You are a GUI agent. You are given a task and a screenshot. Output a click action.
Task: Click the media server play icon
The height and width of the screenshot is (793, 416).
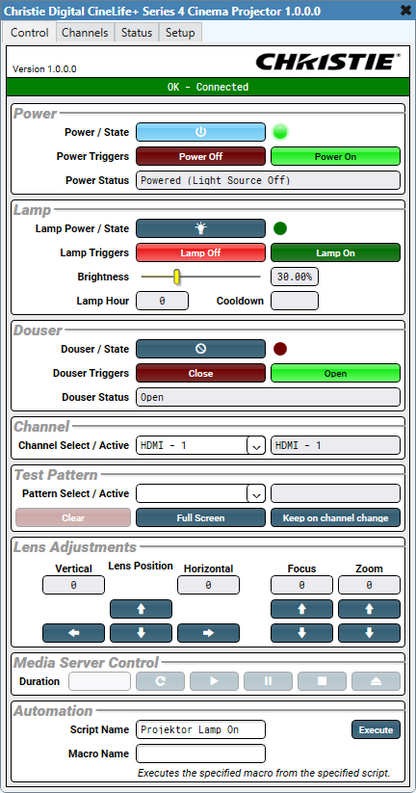214,681
